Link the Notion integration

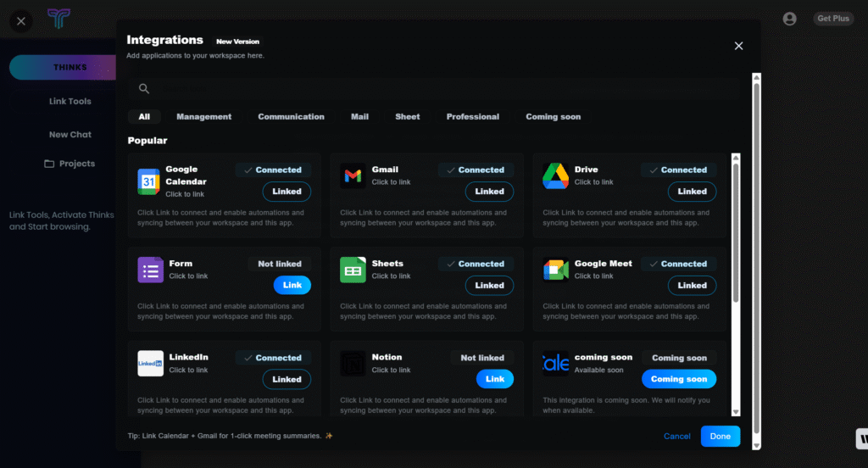tap(495, 379)
